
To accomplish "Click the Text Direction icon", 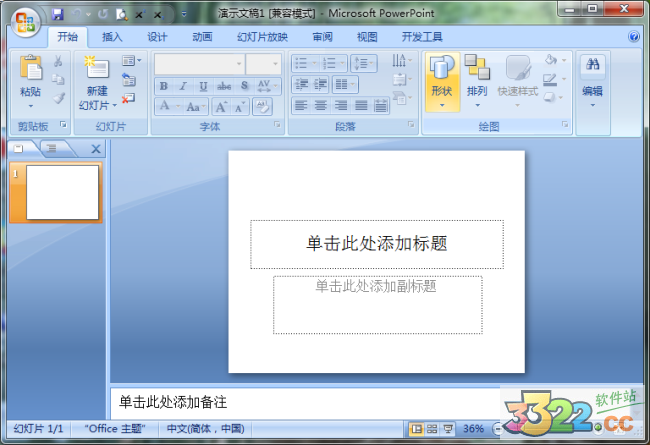I will [x=402, y=61].
